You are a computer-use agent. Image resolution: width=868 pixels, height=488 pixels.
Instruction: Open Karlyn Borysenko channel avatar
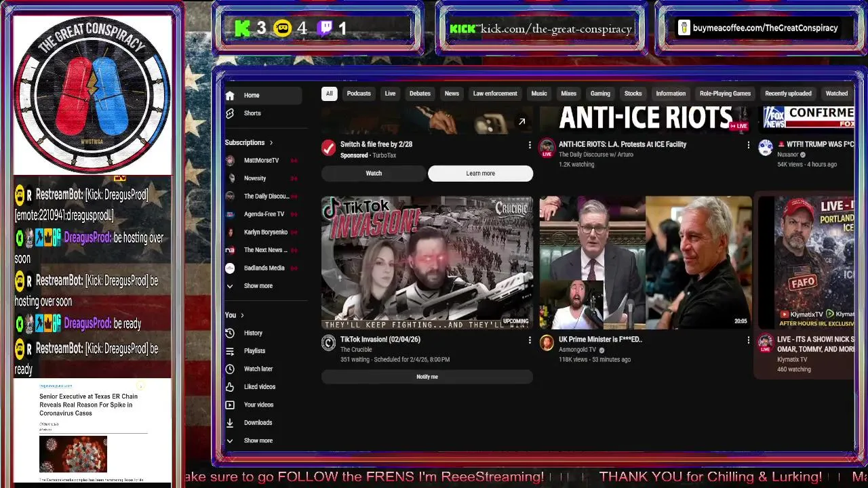point(230,232)
